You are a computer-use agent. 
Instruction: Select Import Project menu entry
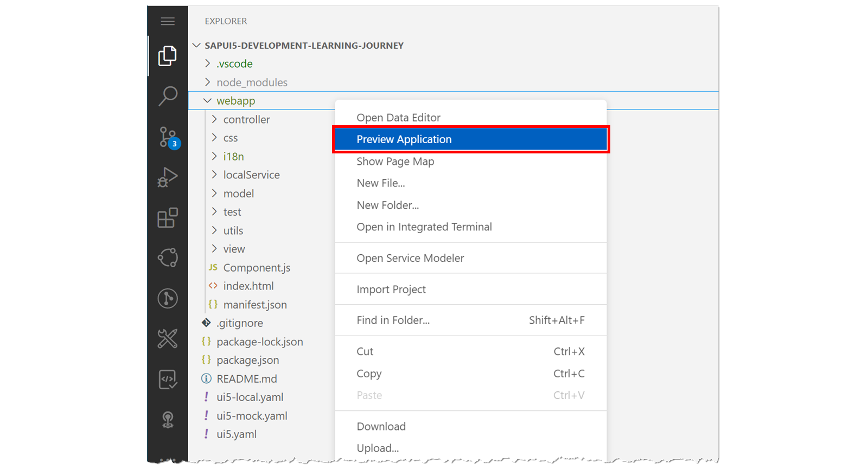click(470, 289)
